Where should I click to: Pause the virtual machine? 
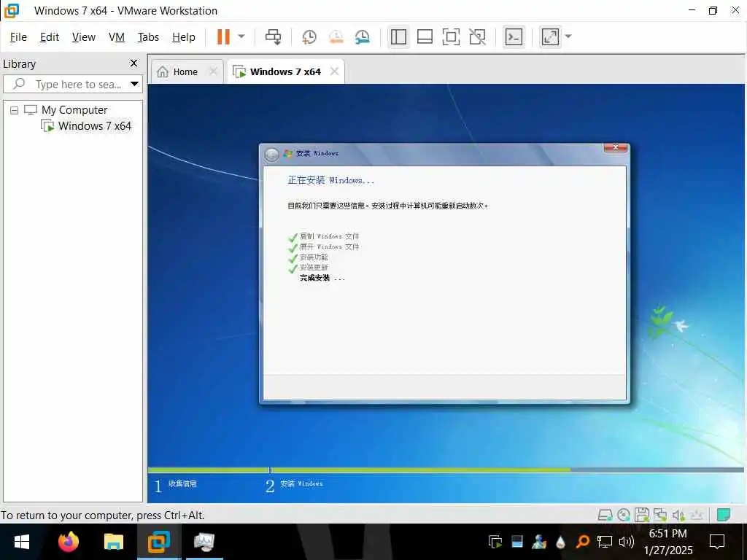(223, 36)
